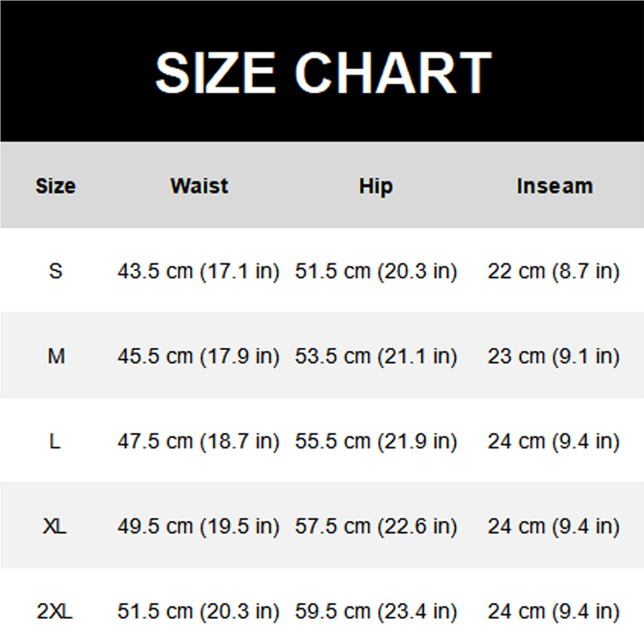Select hip value 51.5 cm (20.3 in)
Viewport: 644px width, 644px height.
[x=376, y=271]
